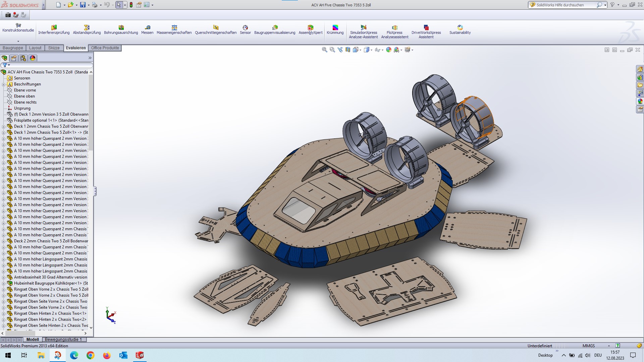
Task: Click the Messen measure tool
Action: click(147, 29)
